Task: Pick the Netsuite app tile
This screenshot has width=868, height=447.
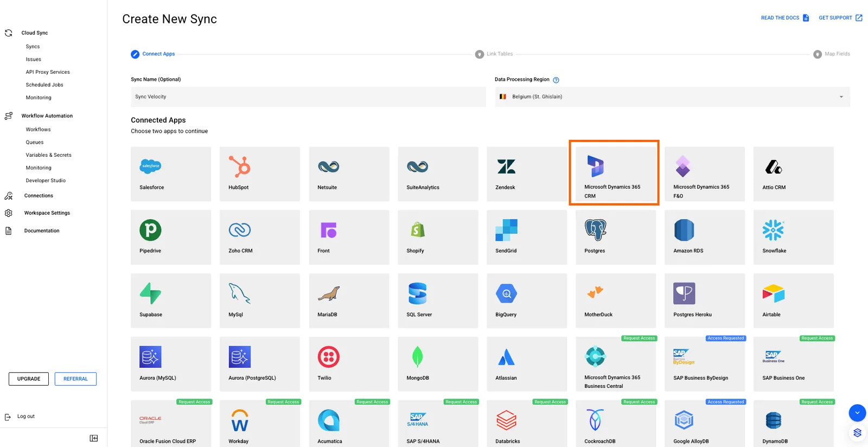Action: click(349, 174)
